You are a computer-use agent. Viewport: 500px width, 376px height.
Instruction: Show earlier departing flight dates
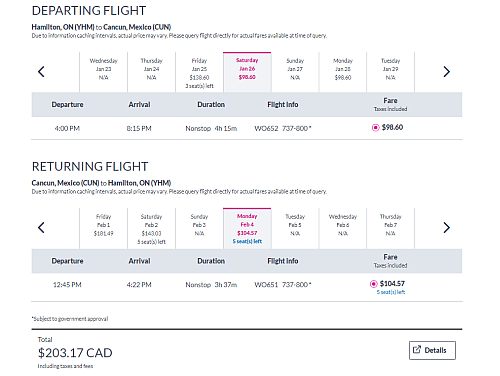tap(41, 72)
